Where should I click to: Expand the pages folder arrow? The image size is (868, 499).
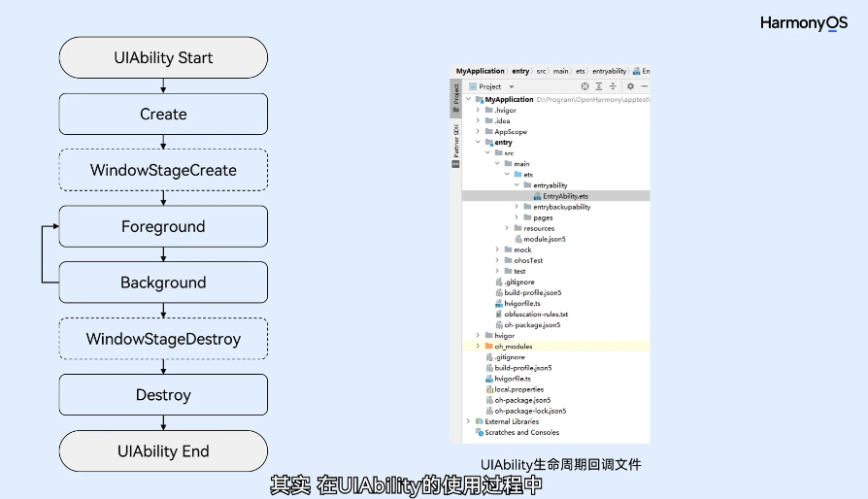click(517, 217)
